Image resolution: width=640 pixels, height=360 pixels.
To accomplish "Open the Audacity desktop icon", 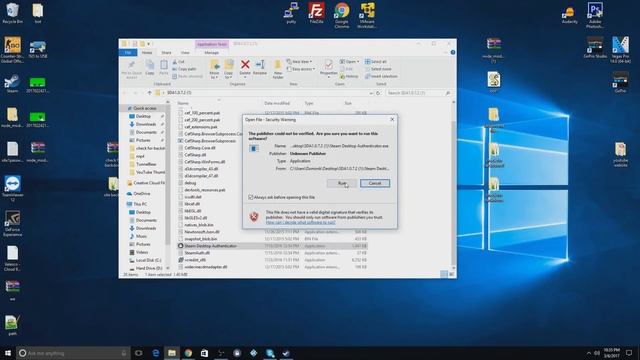I will [x=569, y=16].
